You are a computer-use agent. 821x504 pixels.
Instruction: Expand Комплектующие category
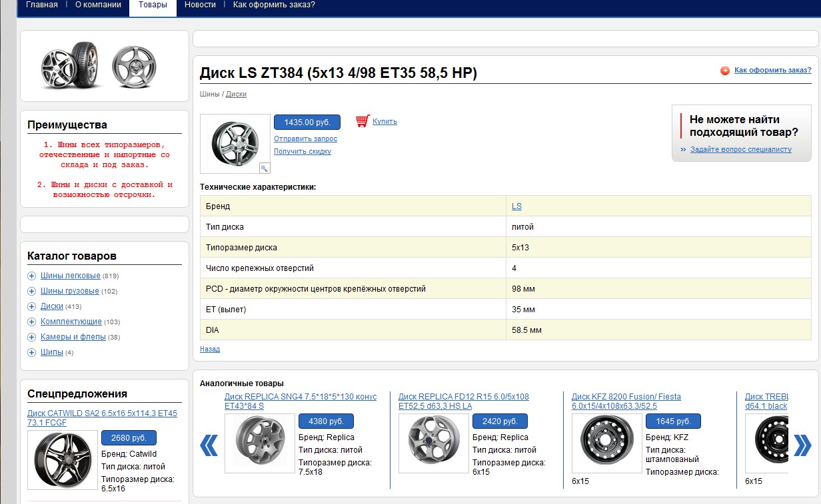(x=31, y=322)
